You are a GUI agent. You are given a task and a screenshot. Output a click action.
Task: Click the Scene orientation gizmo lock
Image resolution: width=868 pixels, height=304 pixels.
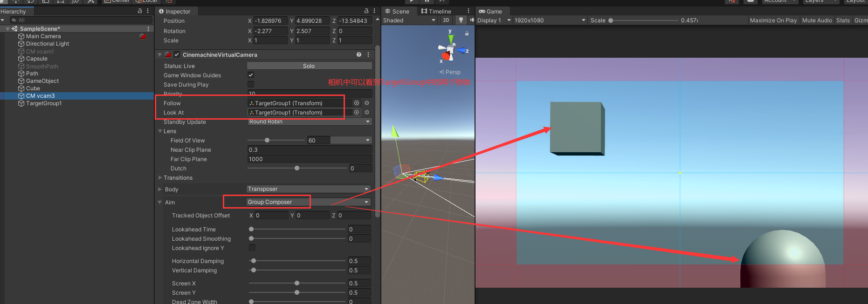(x=467, y=34)
